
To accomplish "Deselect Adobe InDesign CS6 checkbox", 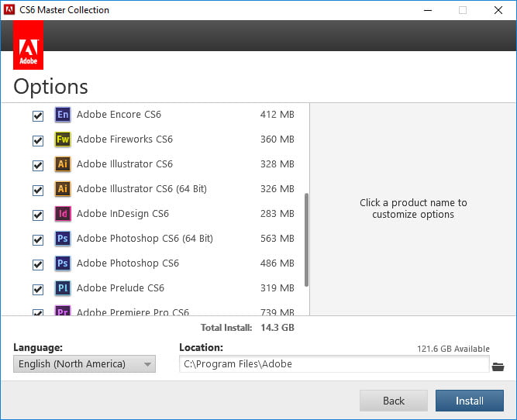I will [x=38, y=215].
